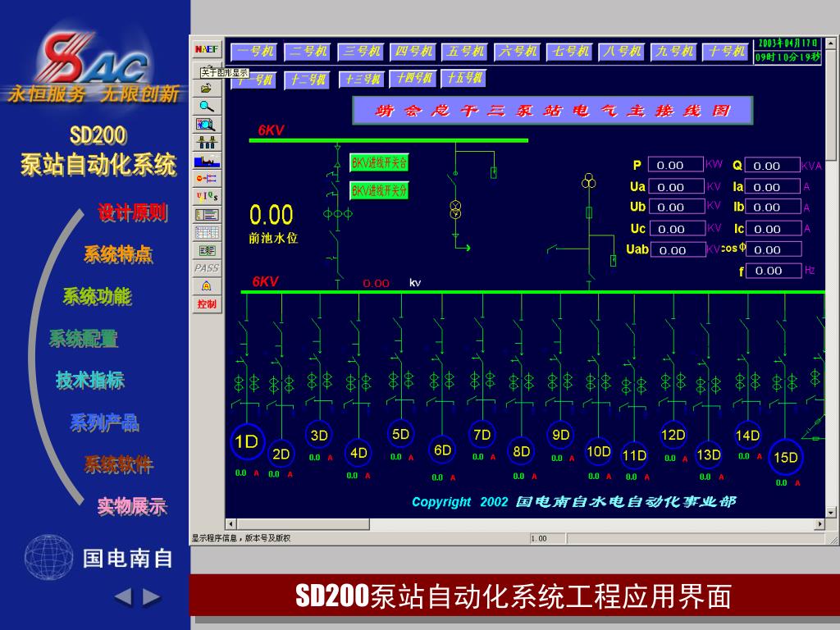Viewport: 840px width, 630px height.
Task: Select motor 15D circle symbol
Action: (786, 458)
